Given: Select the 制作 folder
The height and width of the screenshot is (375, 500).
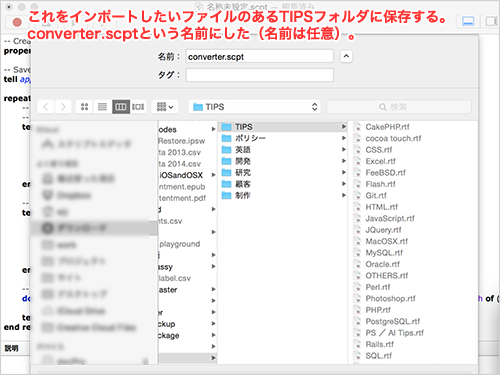Looking at the screenshot, I should click(x=283, y=195).
